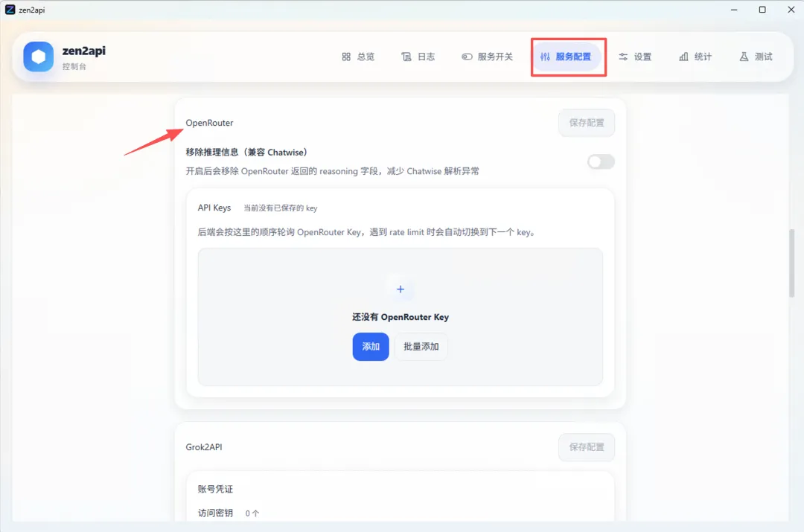
Task: Click the vertical scrollbar thumb
Action: click(x=791, y=263)
